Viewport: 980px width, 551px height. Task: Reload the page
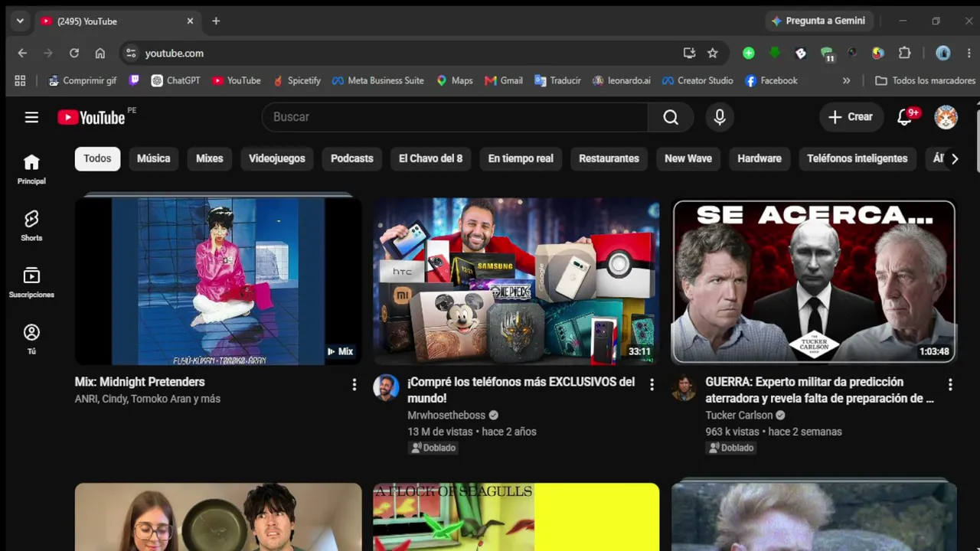coord(74,53)
